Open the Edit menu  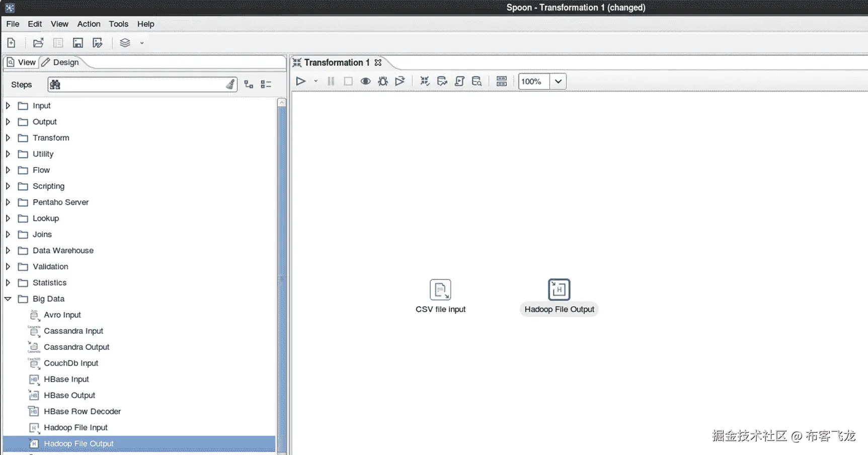coord(35,24)
